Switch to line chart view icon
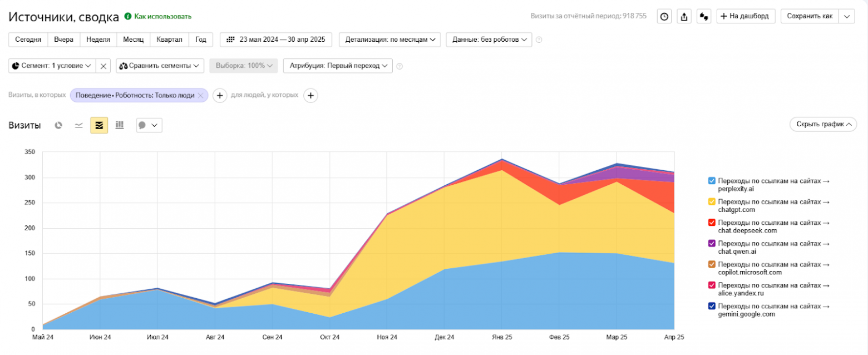 [79, 125]
